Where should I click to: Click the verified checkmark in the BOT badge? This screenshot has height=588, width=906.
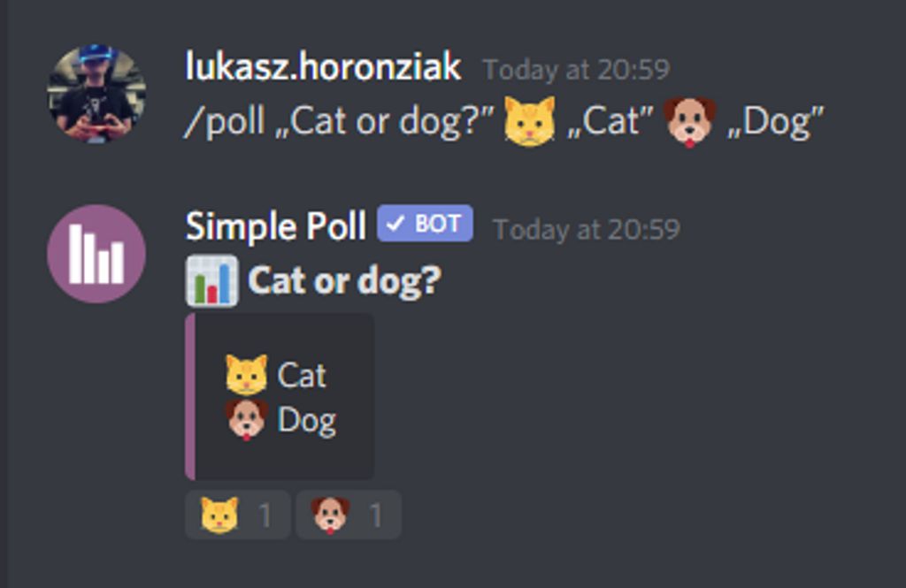397,224
